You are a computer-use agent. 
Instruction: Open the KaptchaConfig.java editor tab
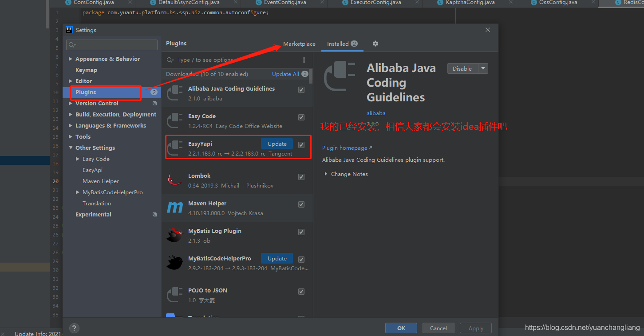(470, 3)
